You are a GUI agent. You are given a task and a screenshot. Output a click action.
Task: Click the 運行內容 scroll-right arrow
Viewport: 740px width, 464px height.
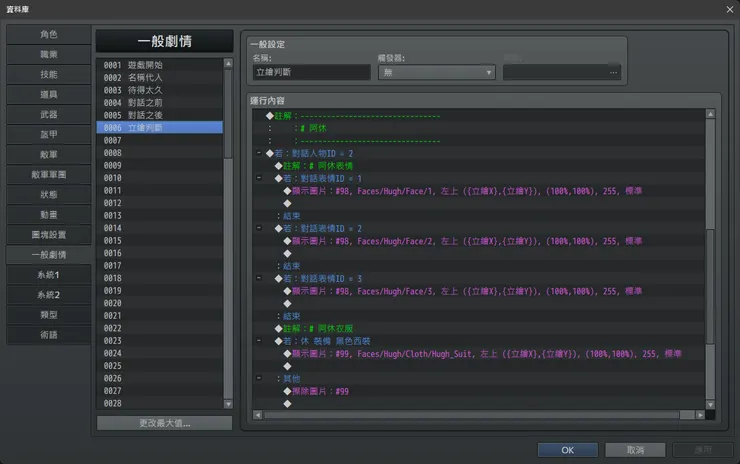click(x=700, y=415)
